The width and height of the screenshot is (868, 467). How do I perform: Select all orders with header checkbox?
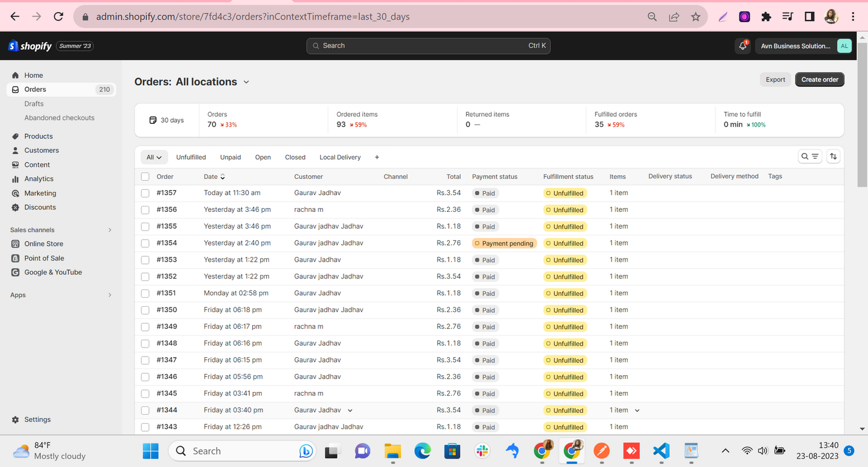[145, 176]
